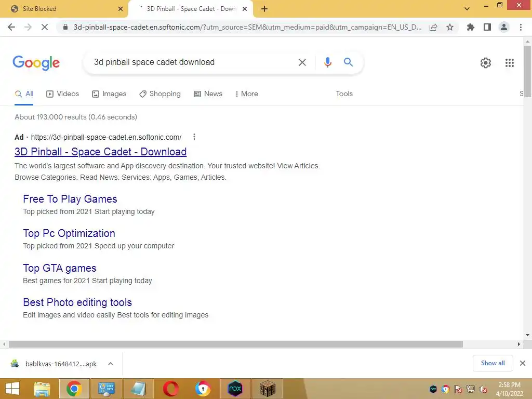
Task: Start a voice search with the microphone
Action: pyautogui.click(x=327, y=62)
